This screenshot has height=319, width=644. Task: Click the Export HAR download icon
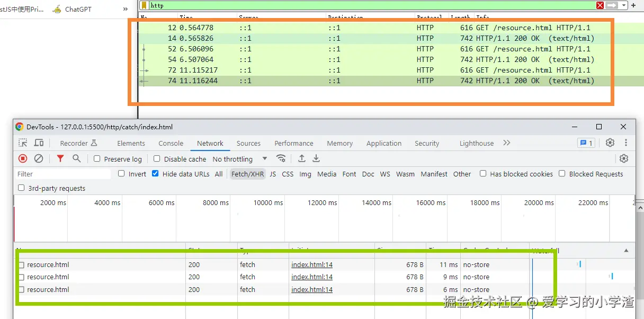(316, 158)
